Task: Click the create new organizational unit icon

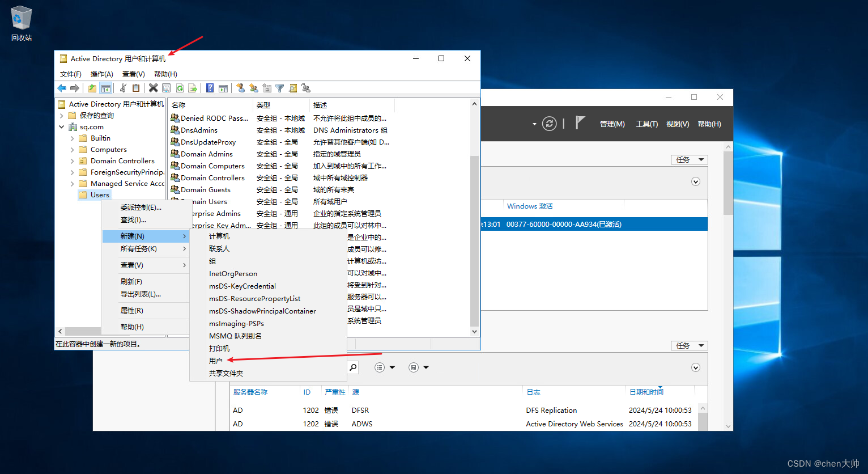Action: [267, 88]
